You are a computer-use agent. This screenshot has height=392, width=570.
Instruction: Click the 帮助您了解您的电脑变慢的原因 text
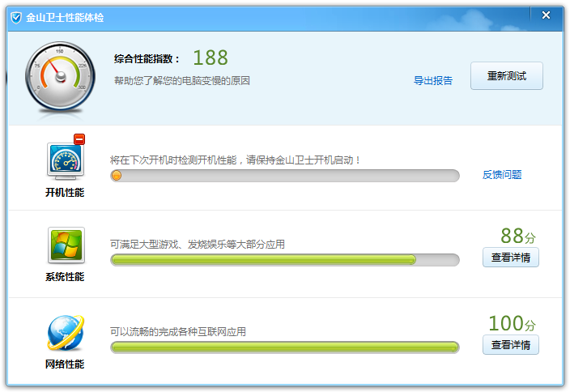[182, 81]
